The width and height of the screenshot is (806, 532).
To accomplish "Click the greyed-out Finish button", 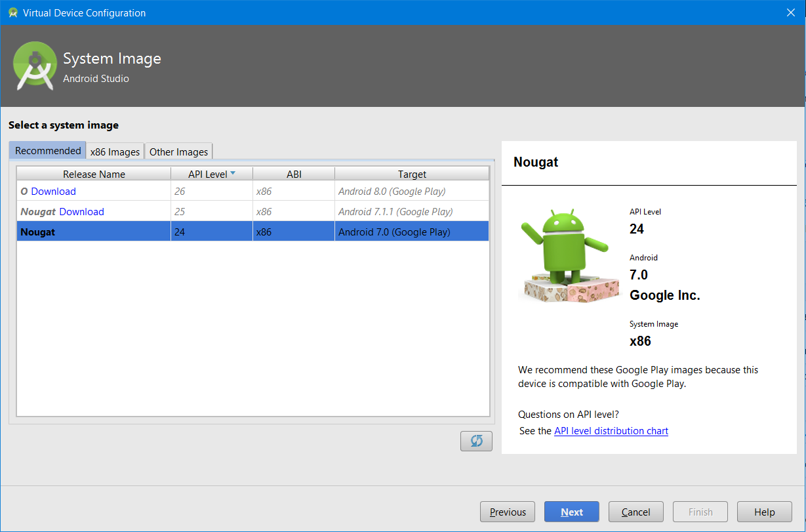I will coord(700,512).
